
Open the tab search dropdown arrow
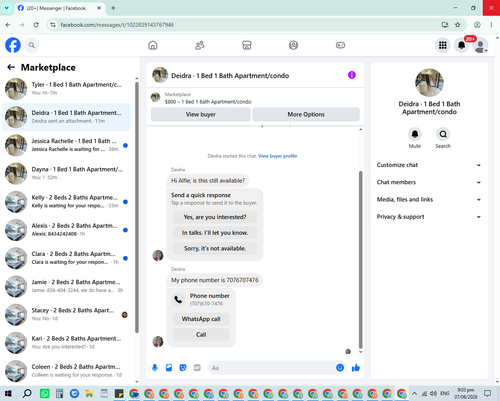6,8
